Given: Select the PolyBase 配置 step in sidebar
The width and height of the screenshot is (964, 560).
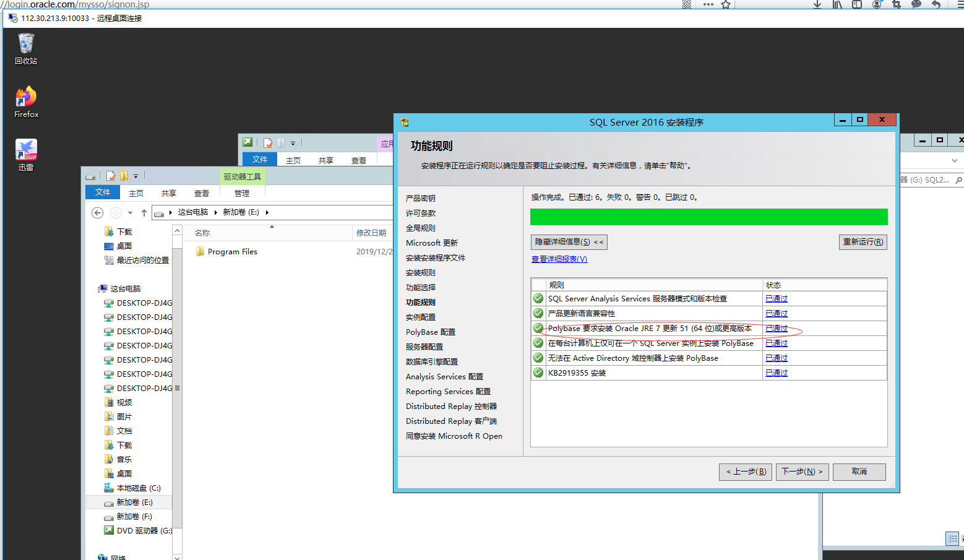Looking at the screenshot, I should click(x=430, y=332).
